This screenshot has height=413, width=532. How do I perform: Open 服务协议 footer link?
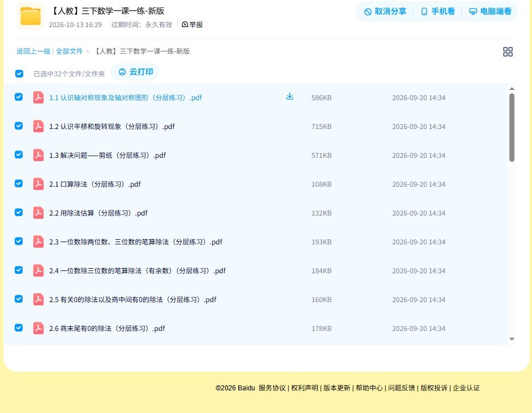pyautogui.click(x=272, y=388)
